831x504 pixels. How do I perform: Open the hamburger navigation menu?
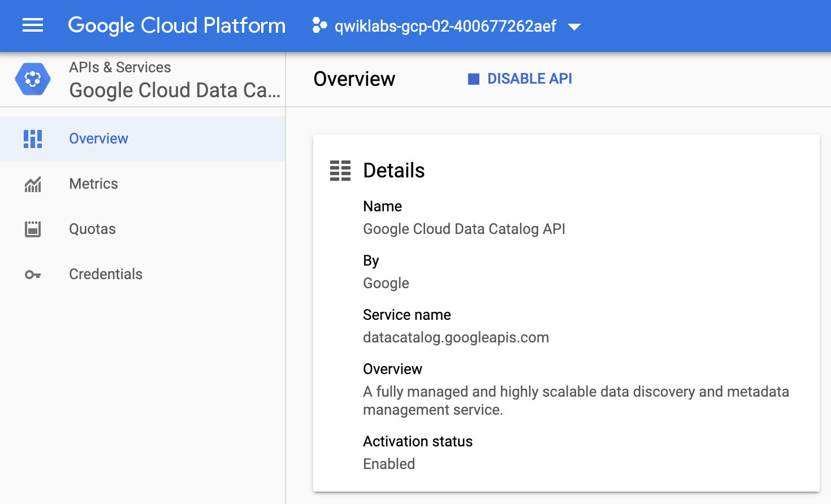coord(33,25)
